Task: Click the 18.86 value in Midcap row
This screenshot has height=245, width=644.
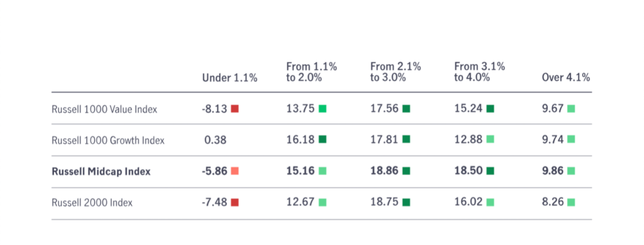Action: (384, 171)
